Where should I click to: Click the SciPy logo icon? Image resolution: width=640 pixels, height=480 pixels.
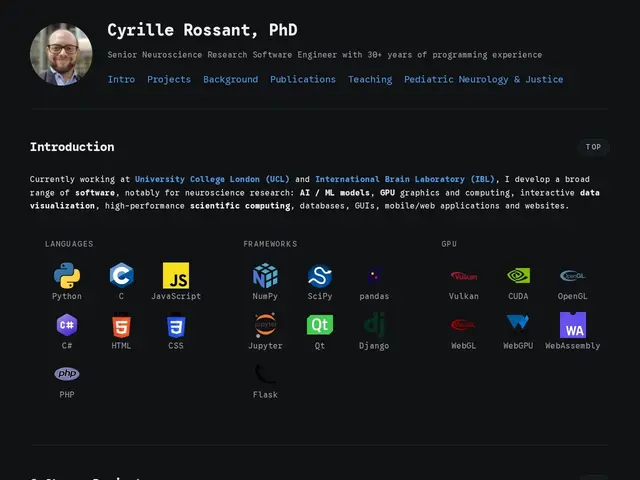[x=320, y=276]
